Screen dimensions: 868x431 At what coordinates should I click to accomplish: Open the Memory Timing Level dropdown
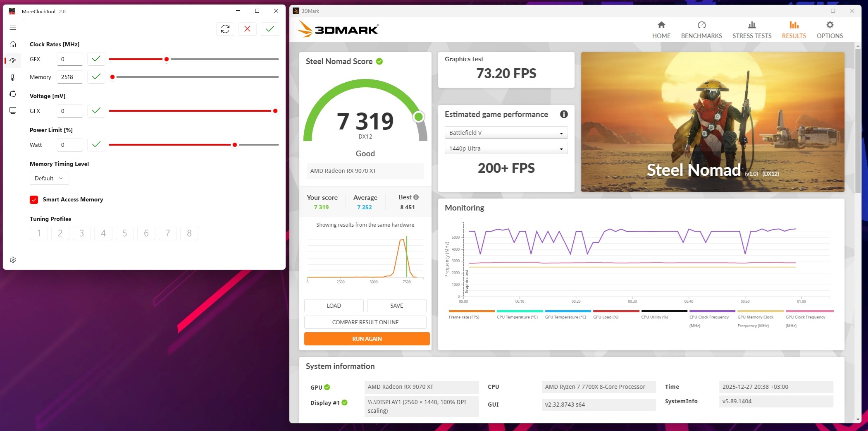[49, 178]
